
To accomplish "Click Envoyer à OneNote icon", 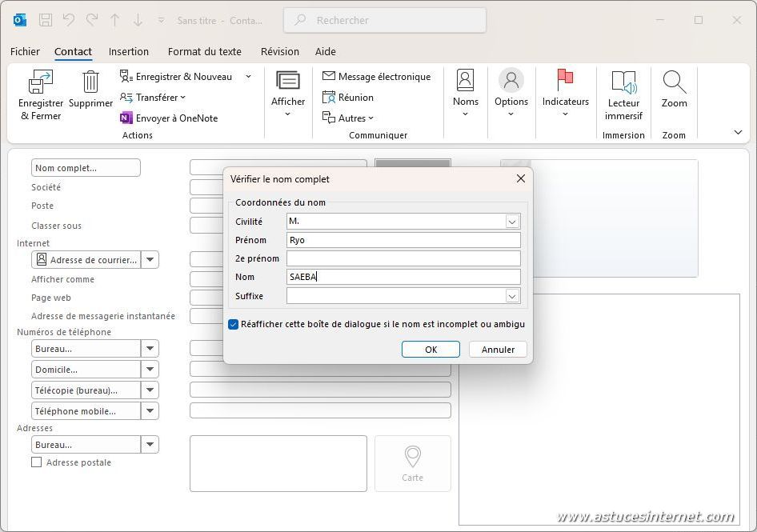I will (x=126, y=118).
